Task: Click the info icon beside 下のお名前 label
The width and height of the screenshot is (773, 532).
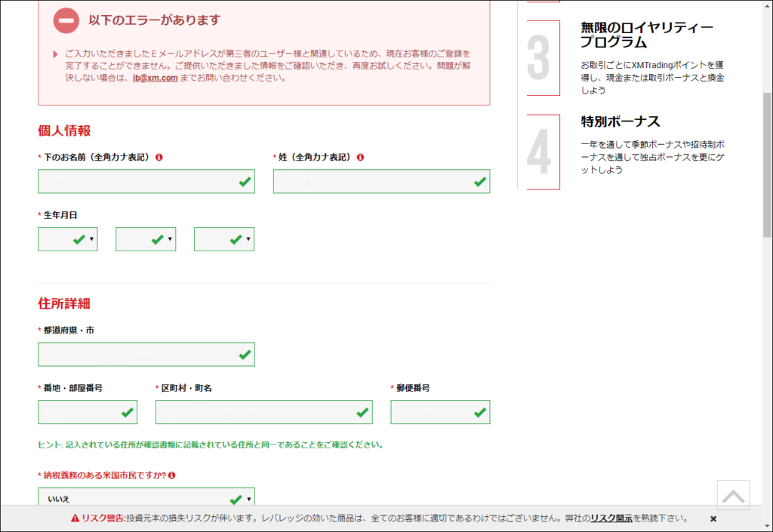Action: click(x=159, y=157)
